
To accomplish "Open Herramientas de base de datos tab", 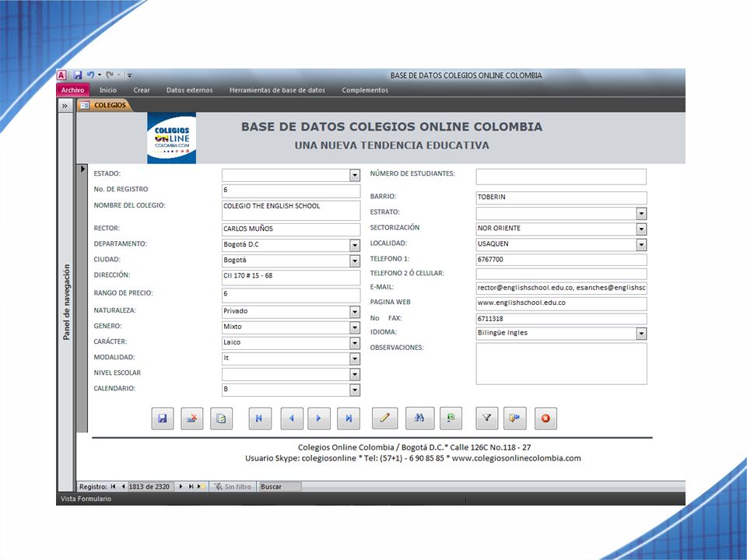I will (277, 90).
